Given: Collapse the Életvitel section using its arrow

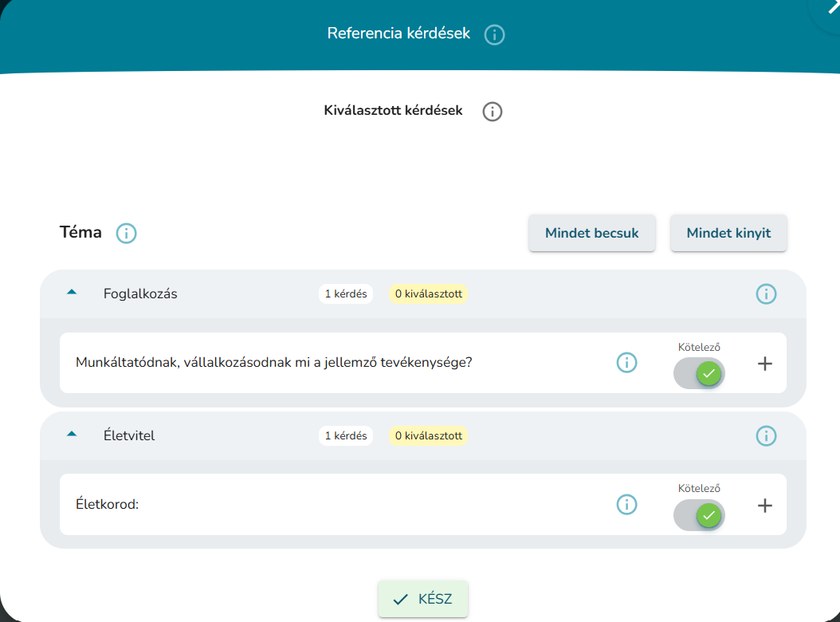Looking at the screenshot, I should tap(72, 435).
